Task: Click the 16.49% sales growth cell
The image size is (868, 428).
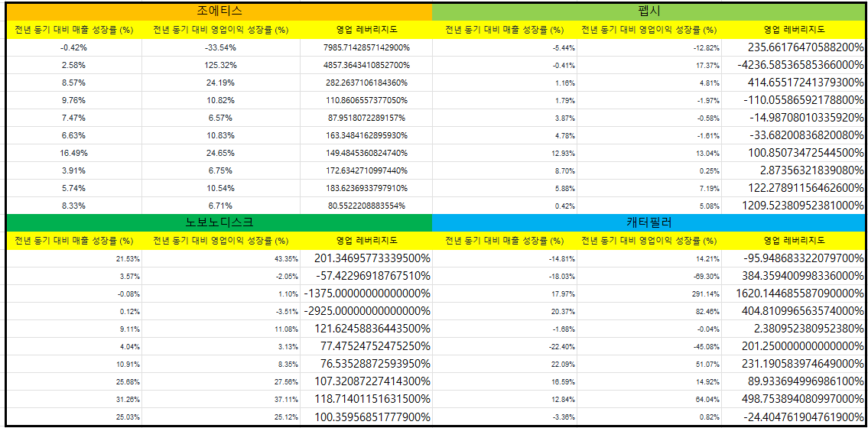Action: [74, 153]
